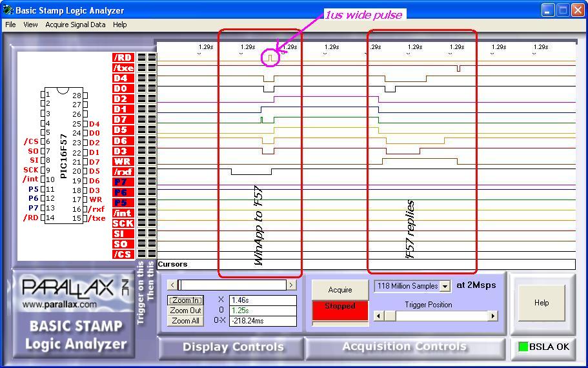The image size is (588, 368).
Task: Click the www.parallax.com link text
Action: coord(59,304)
